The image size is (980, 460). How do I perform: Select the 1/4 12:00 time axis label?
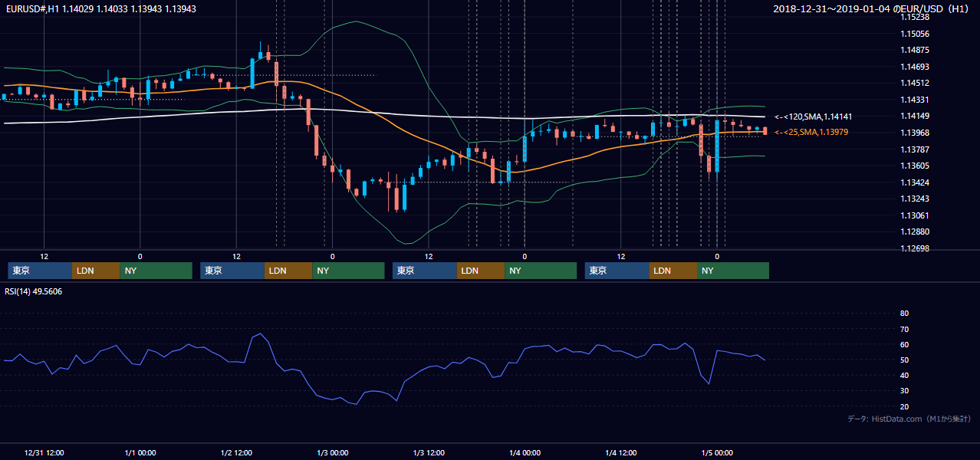[621, 452]
